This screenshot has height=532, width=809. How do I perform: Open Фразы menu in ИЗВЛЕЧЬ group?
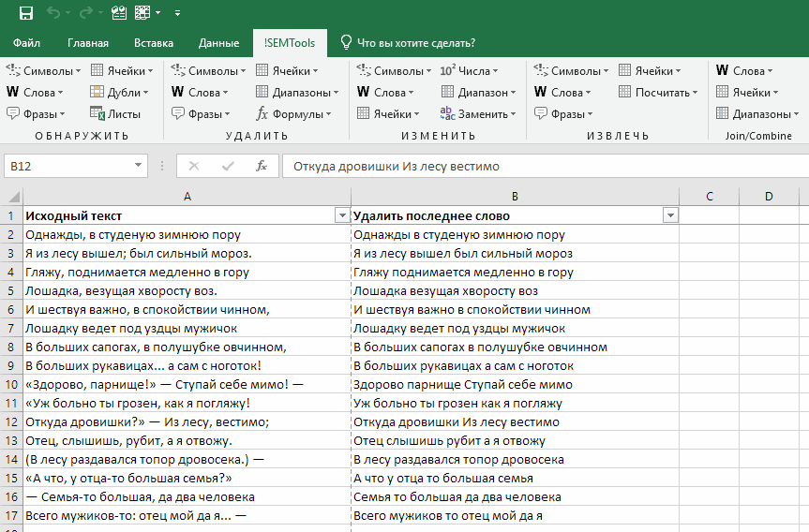click(563, 114)
